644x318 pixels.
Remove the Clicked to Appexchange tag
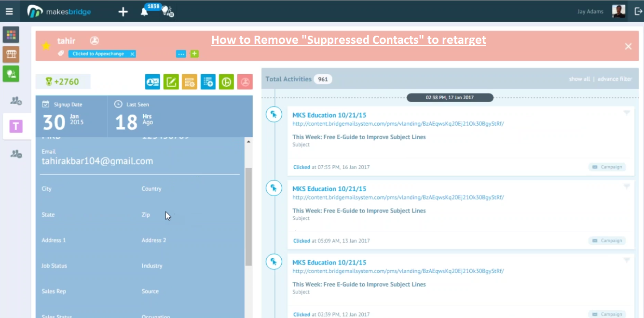132,54
